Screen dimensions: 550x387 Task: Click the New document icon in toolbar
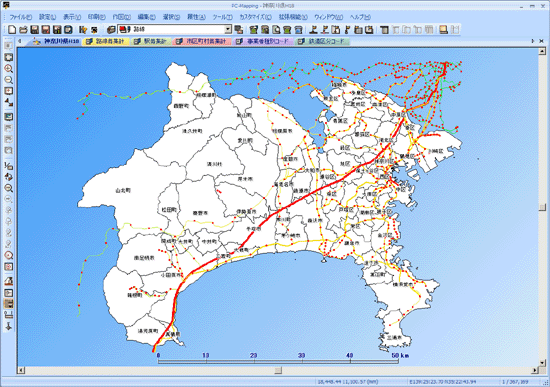tap(12, 29)
